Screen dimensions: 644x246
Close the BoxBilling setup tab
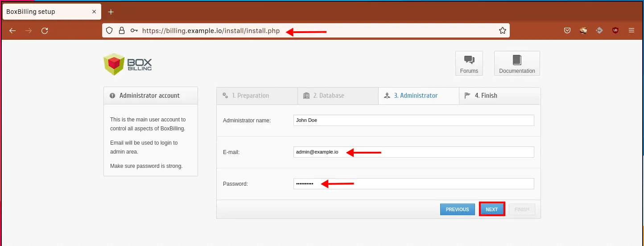[94, 12]
